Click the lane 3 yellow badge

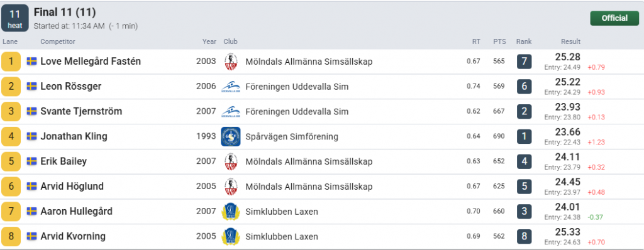11,112
